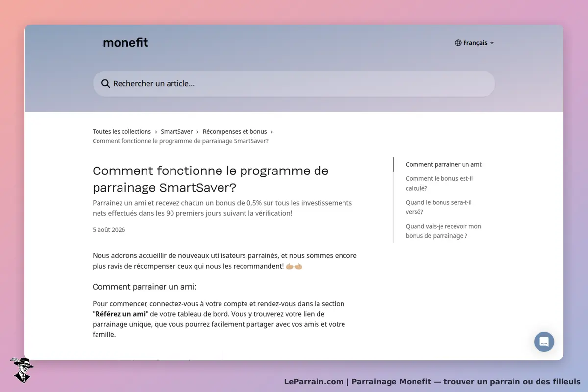Open the Récompenses et bonus breadcrumb
The width and height of the screenshot is (588, 392).
(235, 131)
